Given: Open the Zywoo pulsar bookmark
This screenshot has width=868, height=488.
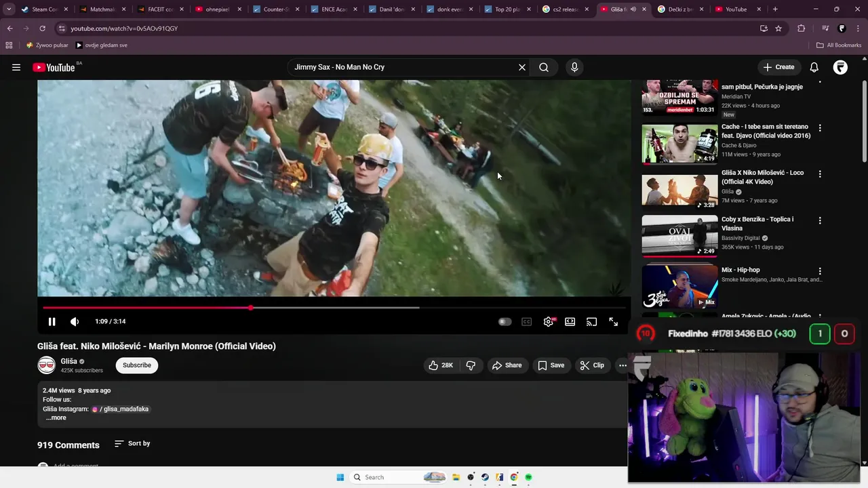Looking at the screenshot, I should 47,45.
